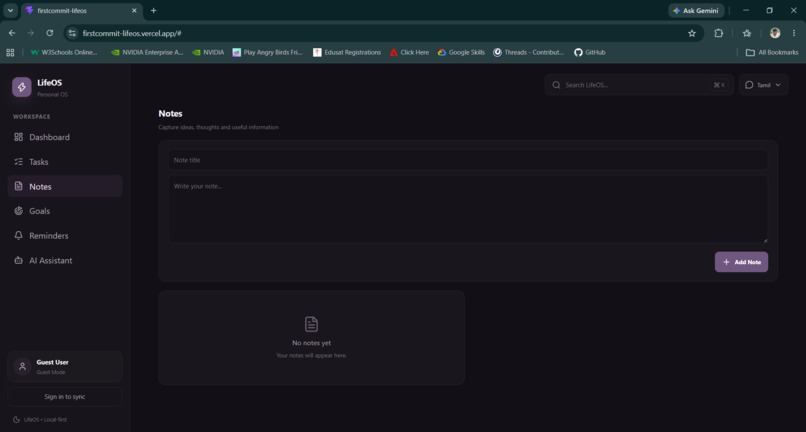The height and width of the screenshot is (432, 806).
Task: Click the 'Capture ideas, thoughts' subtitle text
Action: click(x=218, y=127)
